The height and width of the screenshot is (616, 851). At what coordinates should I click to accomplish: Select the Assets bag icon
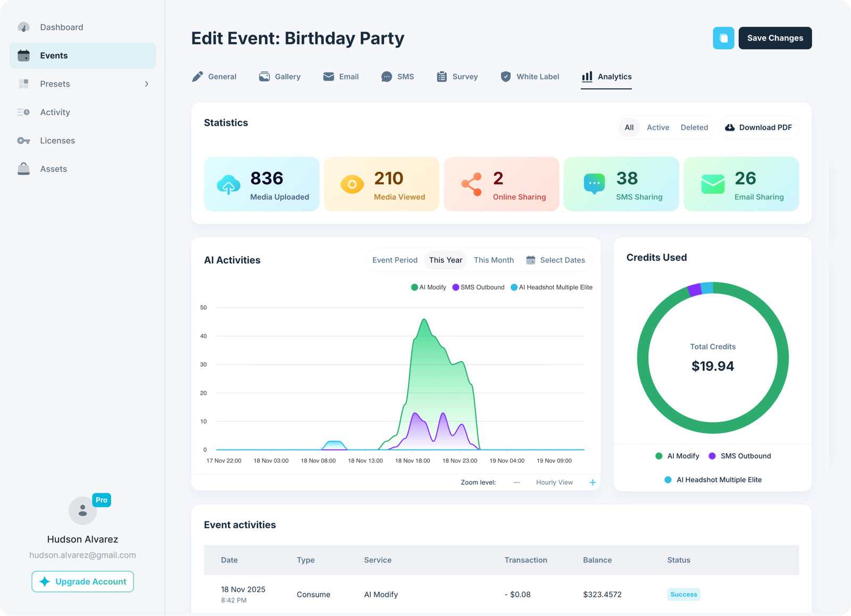23,168
